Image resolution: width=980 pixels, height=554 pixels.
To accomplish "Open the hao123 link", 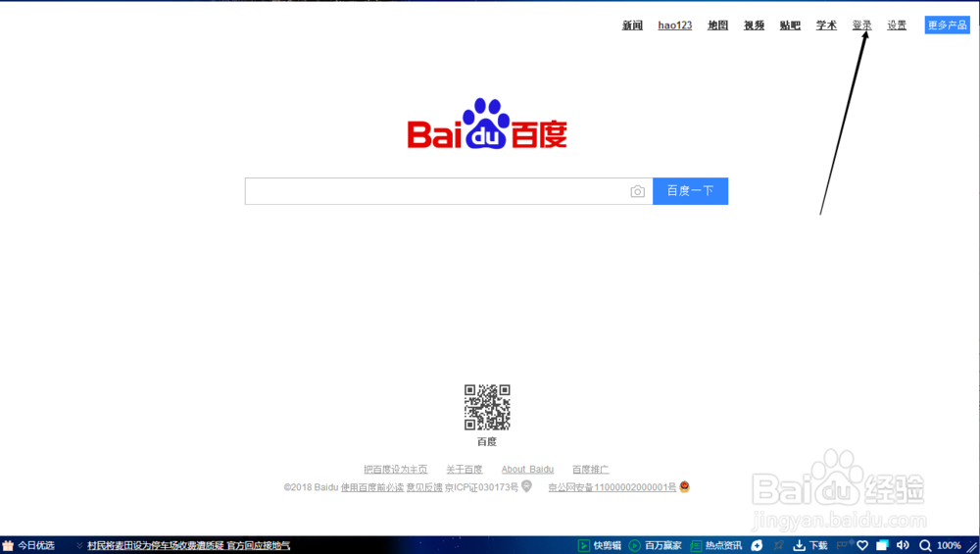I will coord(675,25).
